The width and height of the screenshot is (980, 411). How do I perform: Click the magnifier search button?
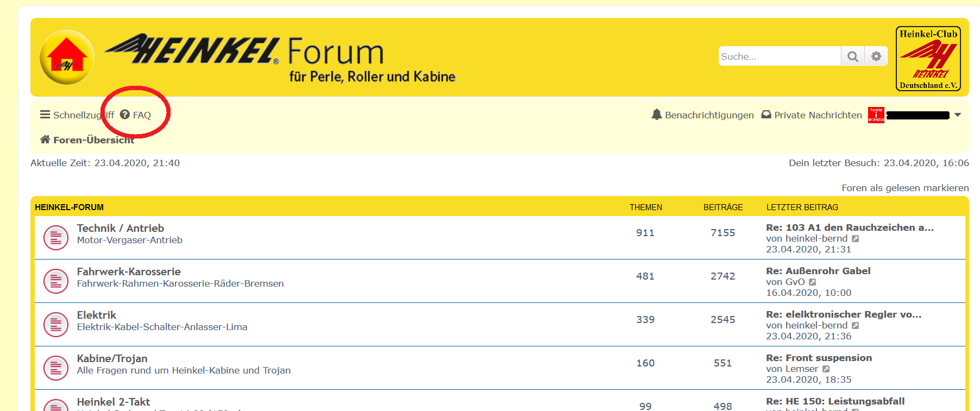(853, 56)
